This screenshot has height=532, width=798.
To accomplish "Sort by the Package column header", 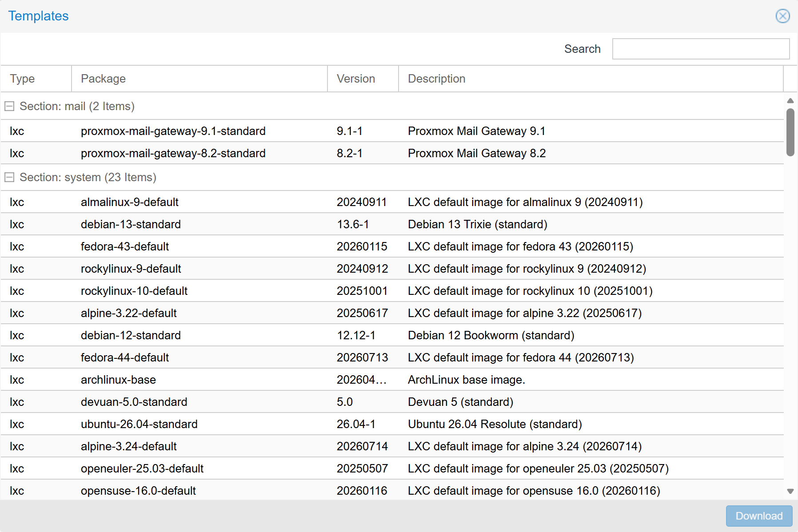I will click(x=199, y=79).
